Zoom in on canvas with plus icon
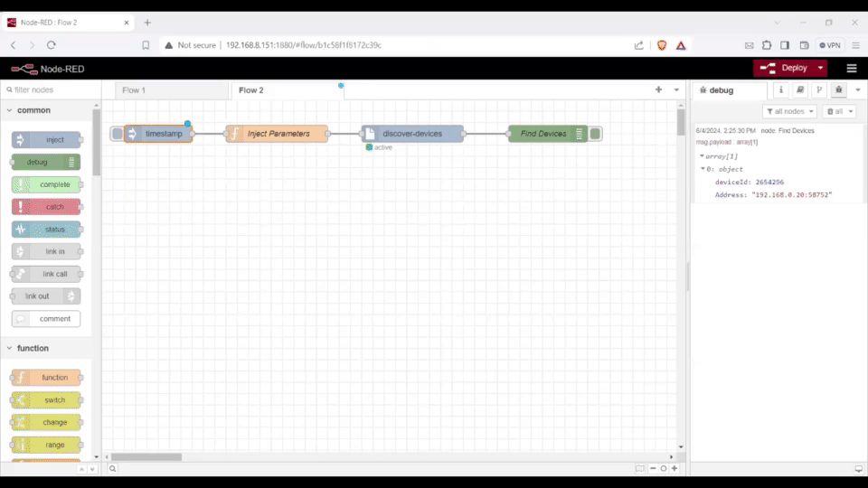This screenshot has height=488, width=868. click(674, 468)
